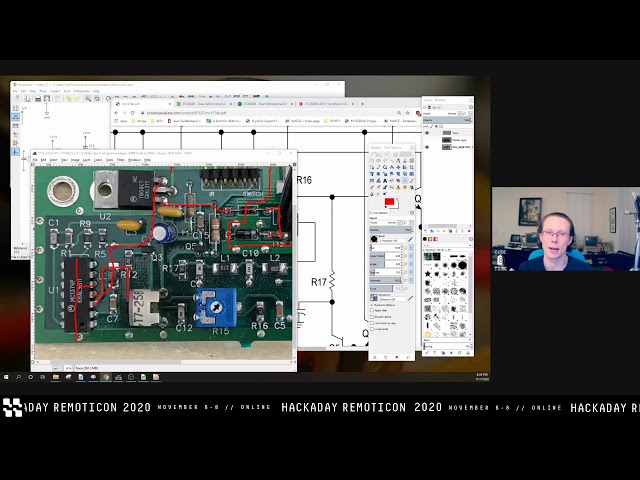Select the Crop tool in GIMP toolbox
The height and width of the screenshot is (480, 640).
tap(411, 167)
